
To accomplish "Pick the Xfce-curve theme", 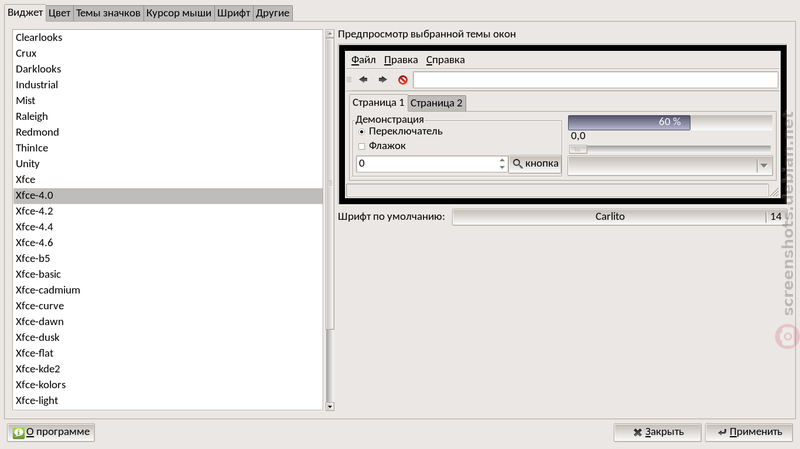I will point(168,306).
